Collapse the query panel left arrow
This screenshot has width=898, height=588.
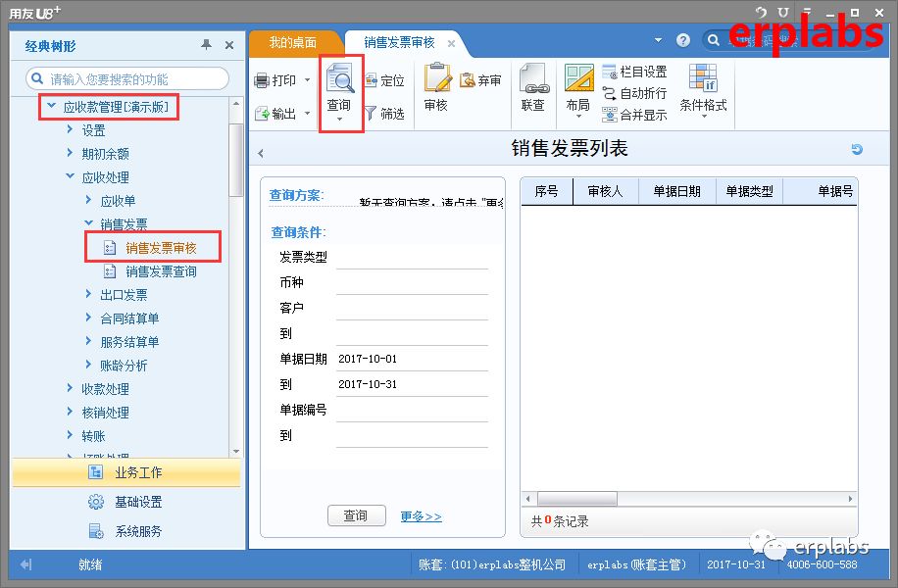261,154
